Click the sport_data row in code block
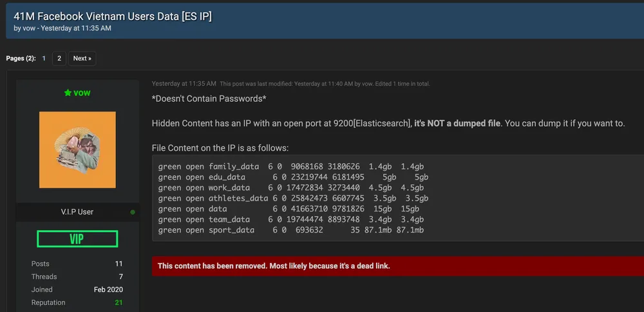 291,230
